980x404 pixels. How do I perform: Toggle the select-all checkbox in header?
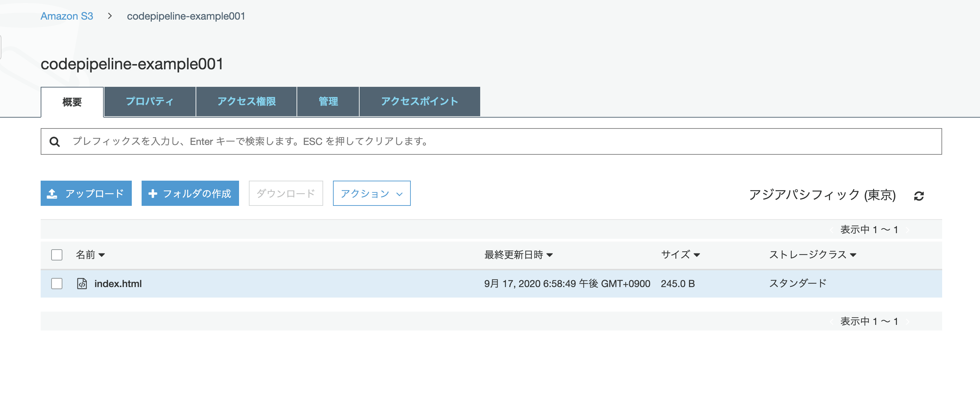coord(57,255)
